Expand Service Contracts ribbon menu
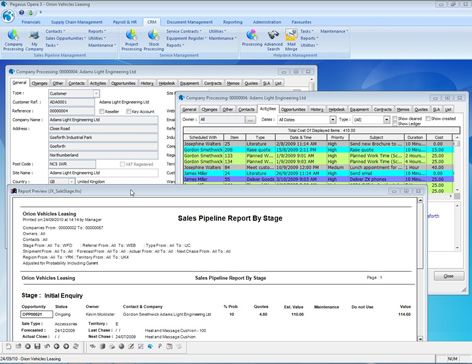 184,31
